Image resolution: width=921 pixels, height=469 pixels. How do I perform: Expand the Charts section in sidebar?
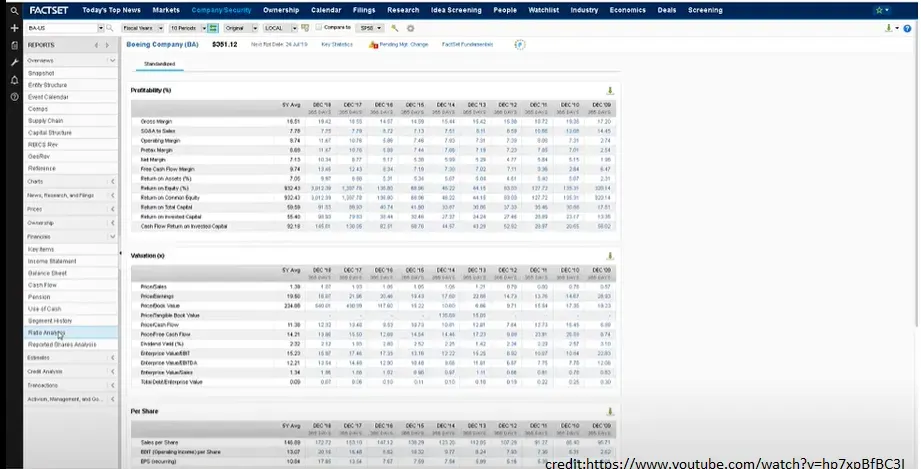click(x=59, y=181)
